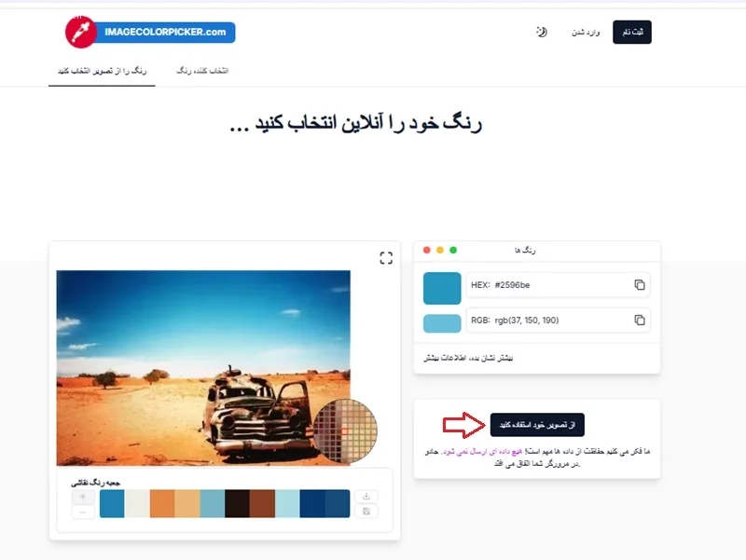Copy the HEX color code
Screen dimensions: 746x560
pyautogui.click(x=639, y=285)
